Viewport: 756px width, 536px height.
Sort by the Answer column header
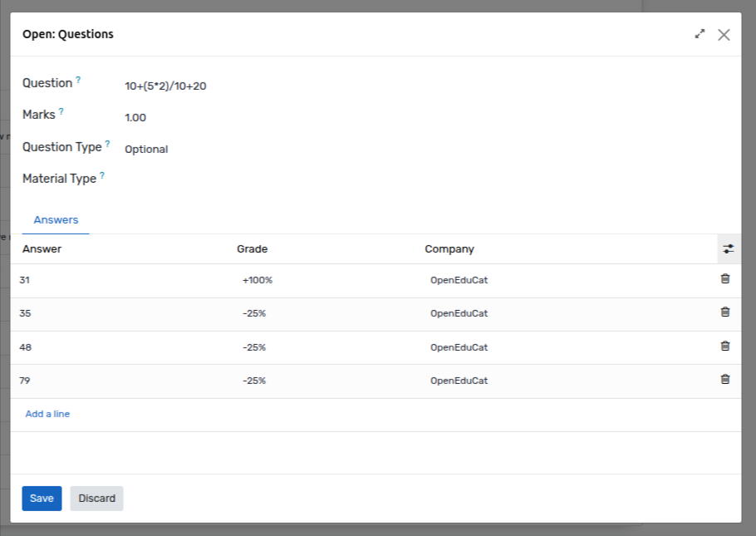42,249
